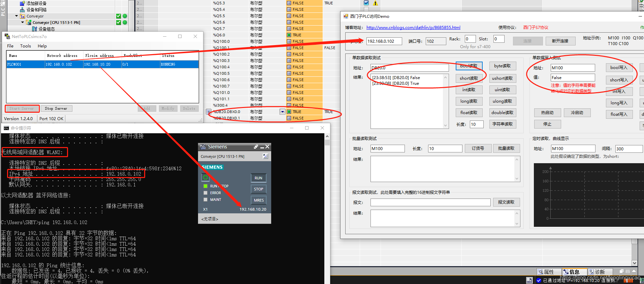Click the PLCSIM power button icon
This screenshot has height=284, width=644.
coord(205,177)
